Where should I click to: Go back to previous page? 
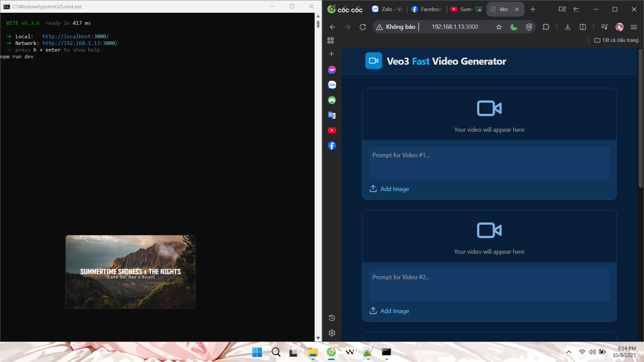332,27
